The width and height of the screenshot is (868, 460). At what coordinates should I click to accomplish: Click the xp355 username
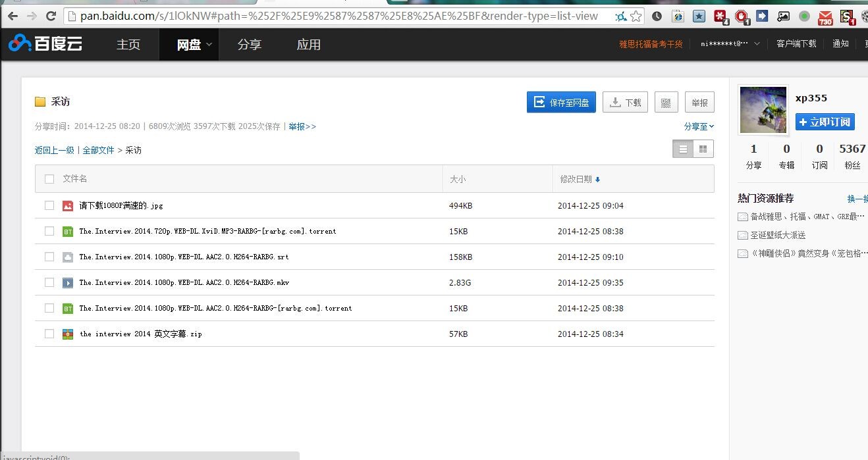click(x=811, y=98)
